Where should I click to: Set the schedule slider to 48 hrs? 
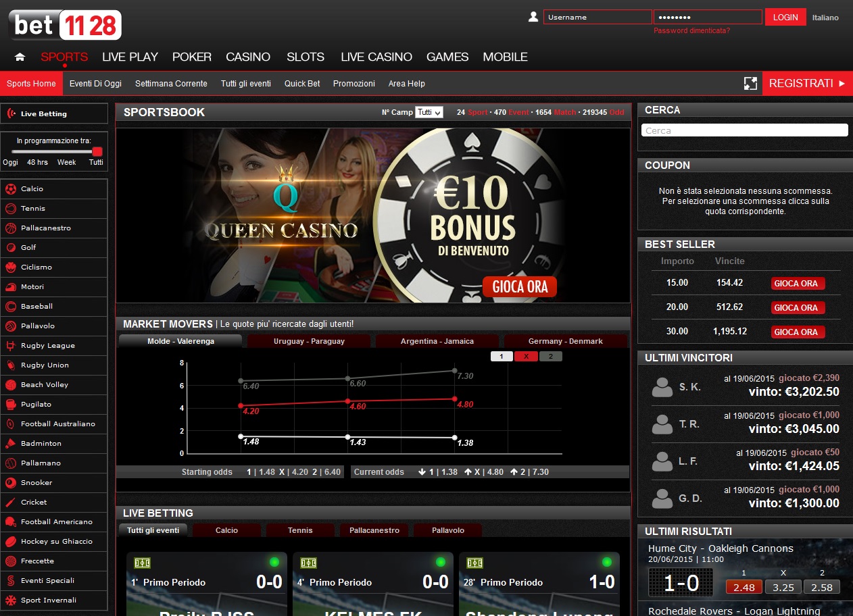click(37, 162)
